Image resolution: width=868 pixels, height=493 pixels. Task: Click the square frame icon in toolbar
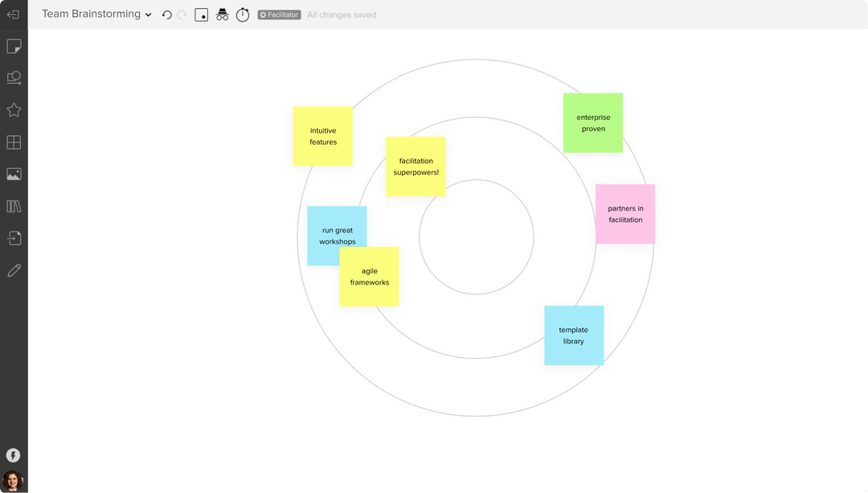coord(202,15)
